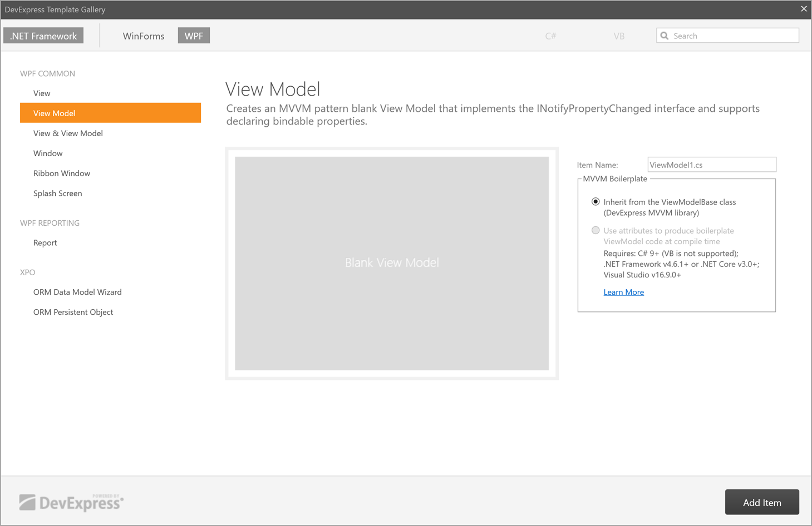This screenshot has width=812, height=526.
Task: Switch to the WinForms tab
Action: click(144, 36)
